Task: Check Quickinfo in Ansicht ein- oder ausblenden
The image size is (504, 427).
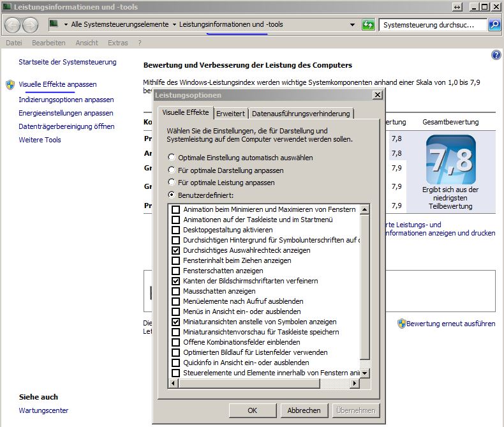Action: (175, 363)
